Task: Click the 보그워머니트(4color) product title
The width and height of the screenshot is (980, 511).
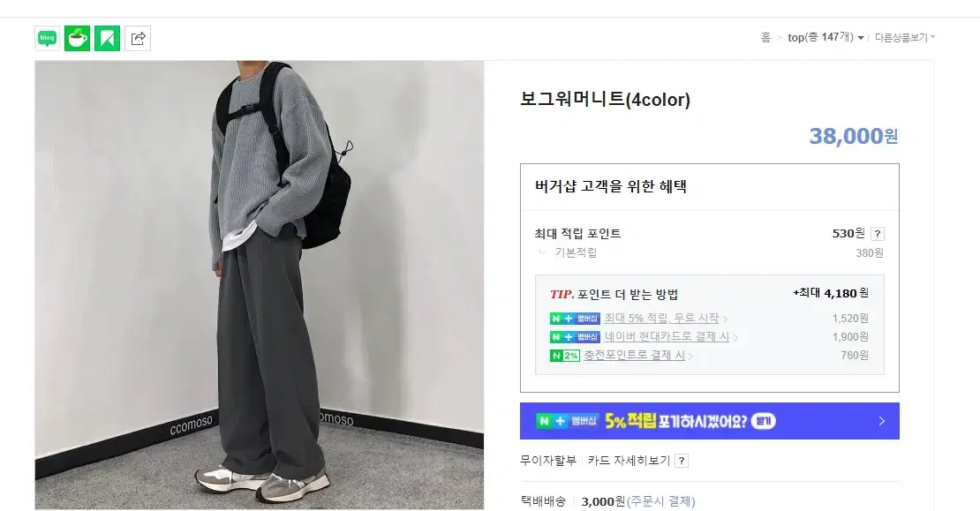Action: point(605,100)
